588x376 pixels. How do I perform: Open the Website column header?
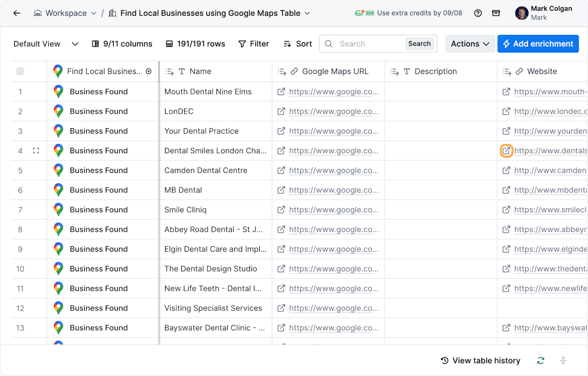tap(542, 71)
